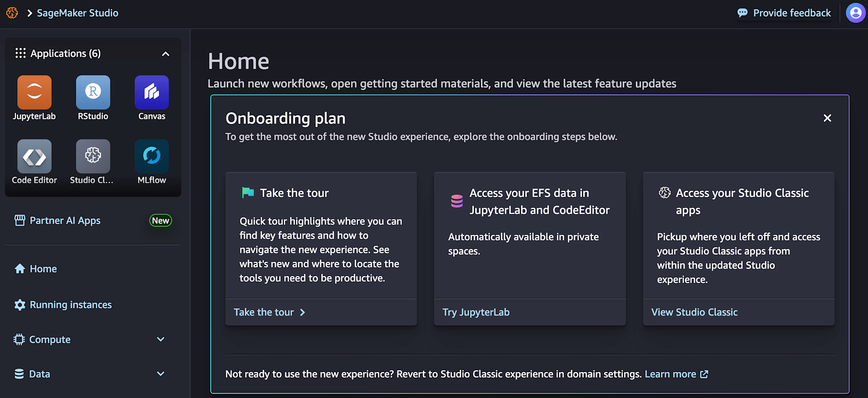Launch the Code Editor application icon
Viewport: 868px width, 398px height.
(x=34, y=156)
